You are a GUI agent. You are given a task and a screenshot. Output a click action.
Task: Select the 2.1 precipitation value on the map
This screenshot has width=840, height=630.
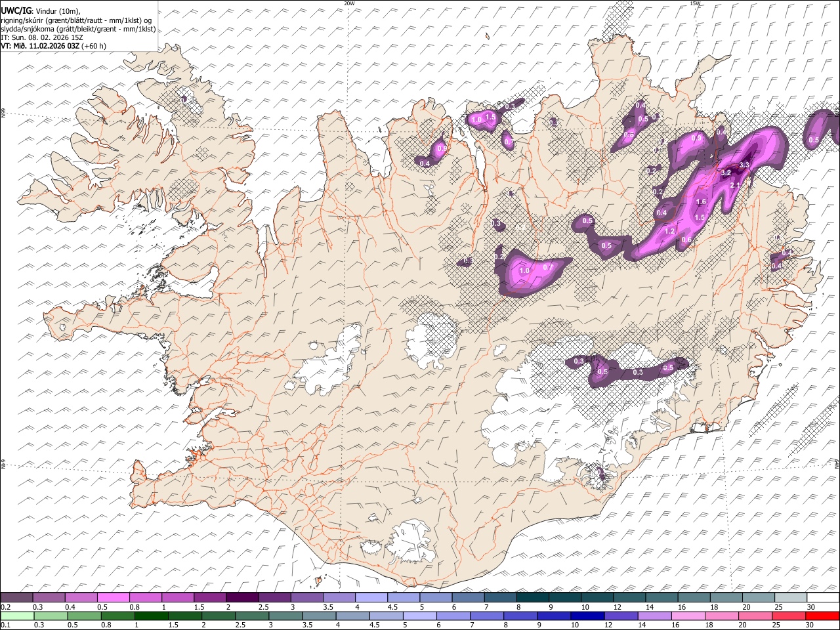pos(735,185)
